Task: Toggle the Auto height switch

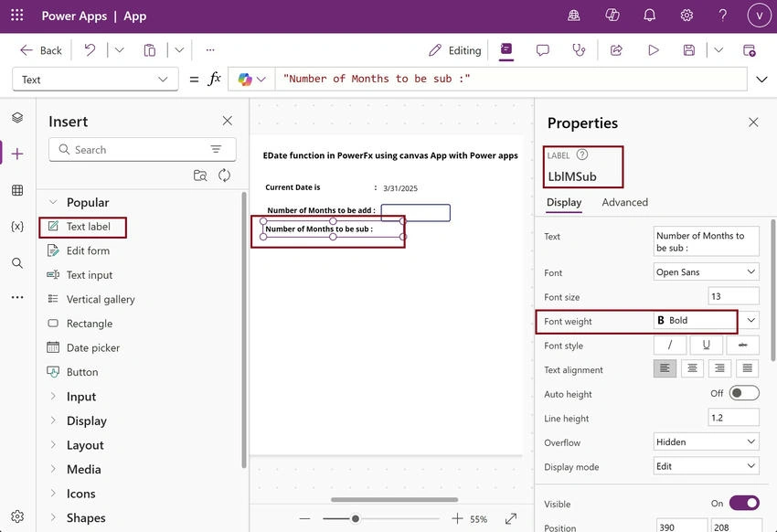Action: (744, 393)
